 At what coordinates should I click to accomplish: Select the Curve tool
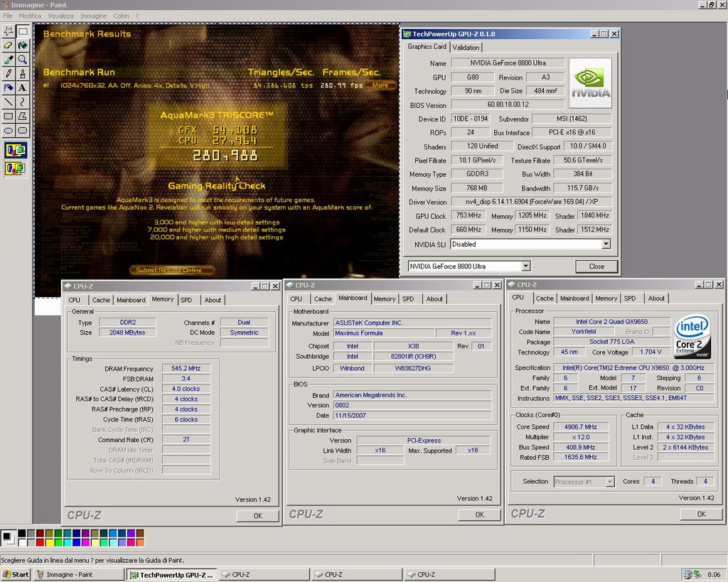[23, 102]
